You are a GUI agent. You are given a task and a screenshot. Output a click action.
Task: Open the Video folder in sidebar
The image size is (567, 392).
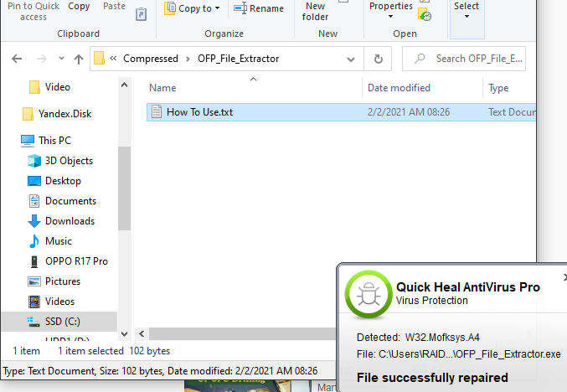click(57, 87)
